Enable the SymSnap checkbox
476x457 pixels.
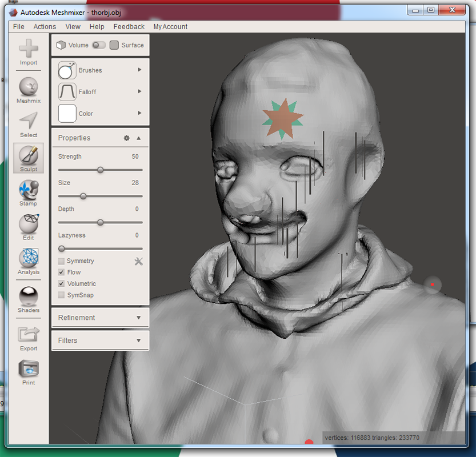point(61,295)
